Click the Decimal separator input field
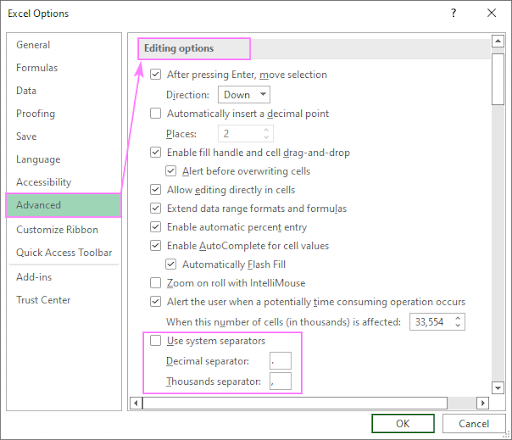The width and height of the screenshot is (512, 440). point(280,361)
